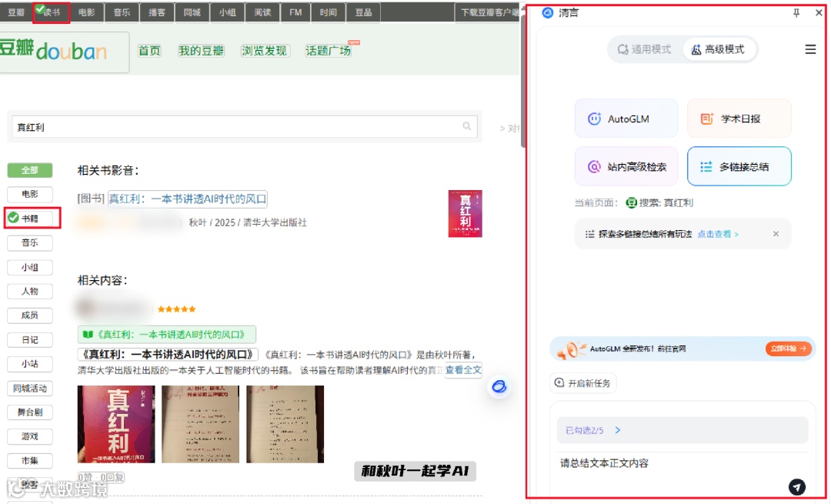Select the 人物 filter
The width and height of the screenshot is (831, 504).
(x=30, y=291)
